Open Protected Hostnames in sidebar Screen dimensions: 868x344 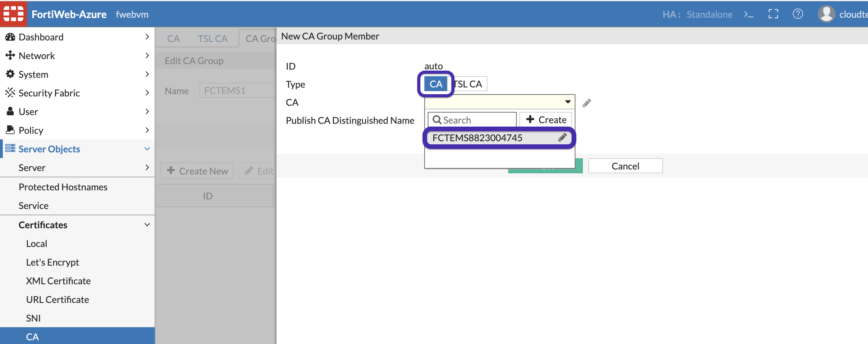[63, 187]
